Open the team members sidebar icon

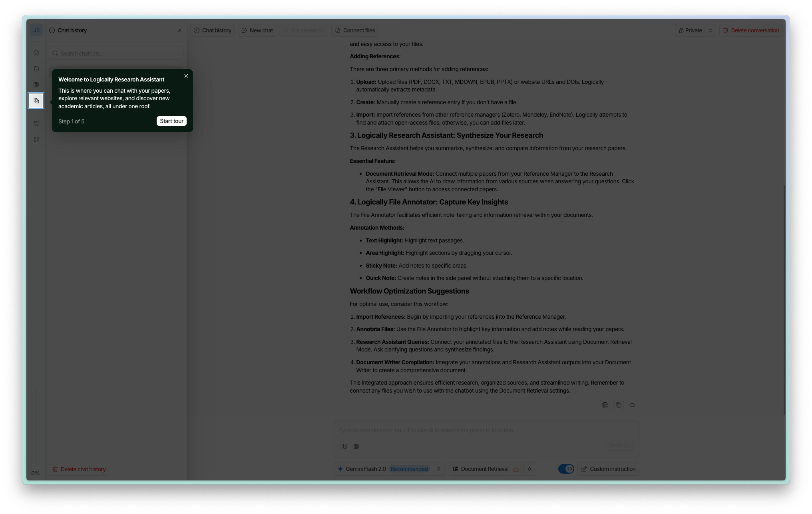coord(36,123)
